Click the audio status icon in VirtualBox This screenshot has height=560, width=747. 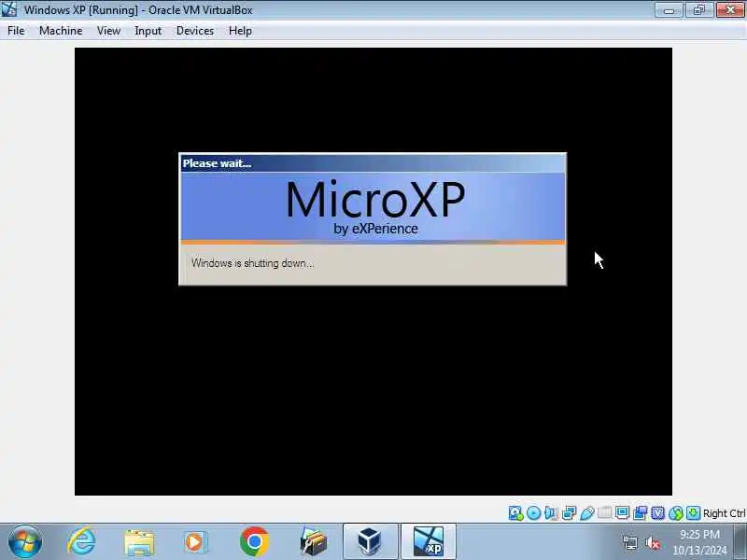(x=551, y=512)
